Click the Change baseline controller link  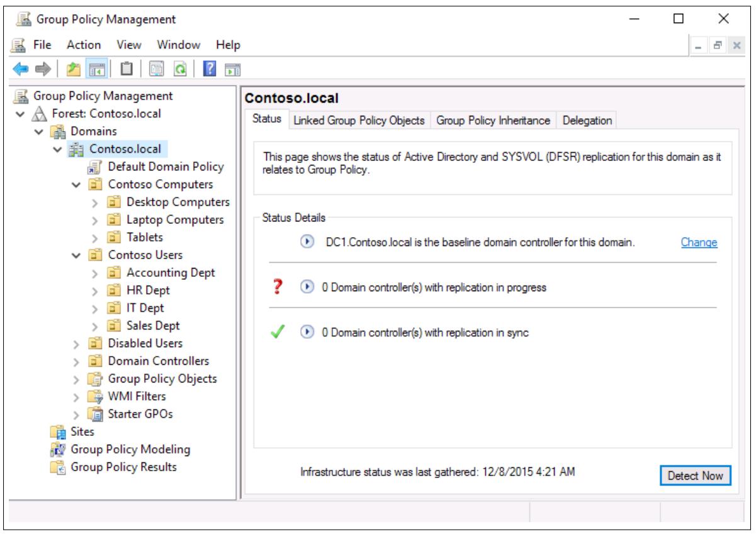coord(699,242)
